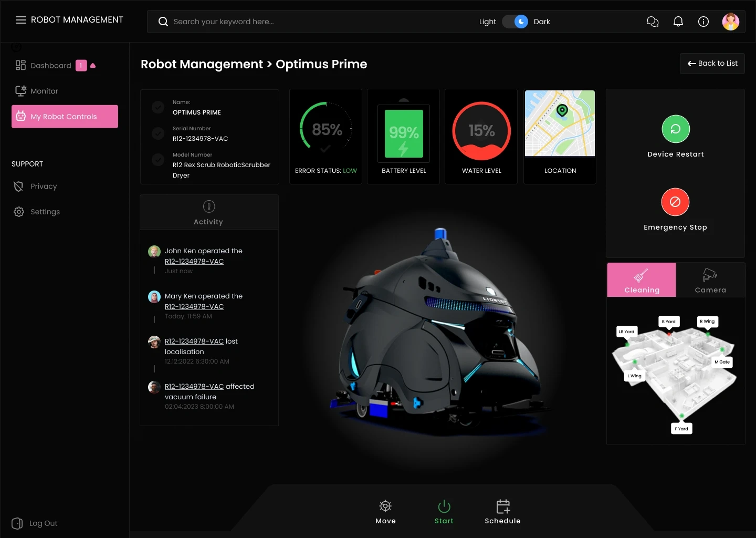Click the 'Today, 11:59 AM' timestamp
This screenshot has height=538, width=756.
pos(188,316)
